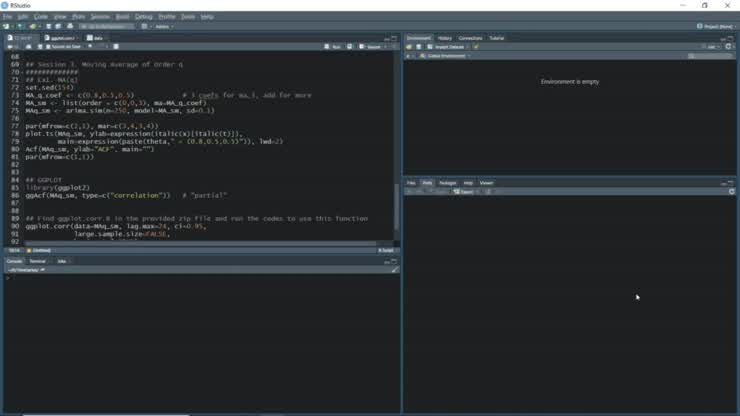Screen dimensions: 740x416
Task: Clear environment objects with the broom icon
Action: [476, 47]
